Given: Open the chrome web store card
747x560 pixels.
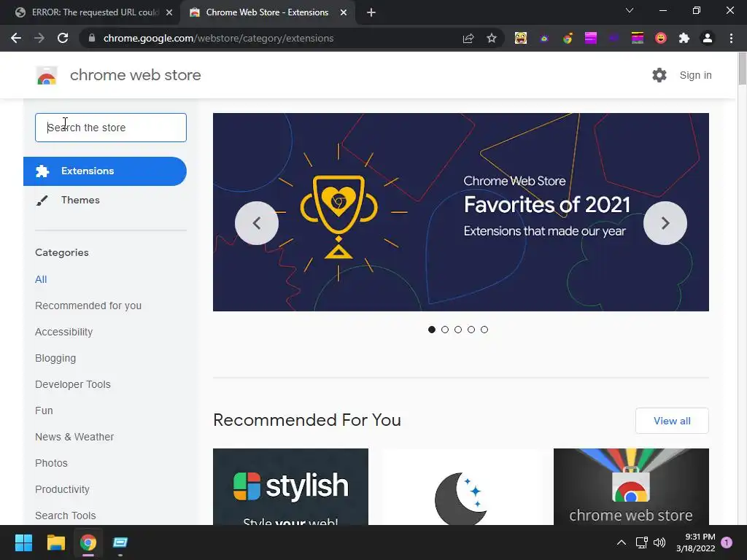Looking at the screenshot, I should coord(631,486).
